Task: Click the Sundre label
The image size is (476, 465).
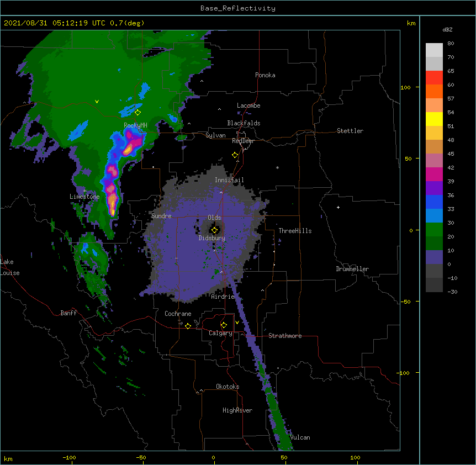Action: point(161,216)
